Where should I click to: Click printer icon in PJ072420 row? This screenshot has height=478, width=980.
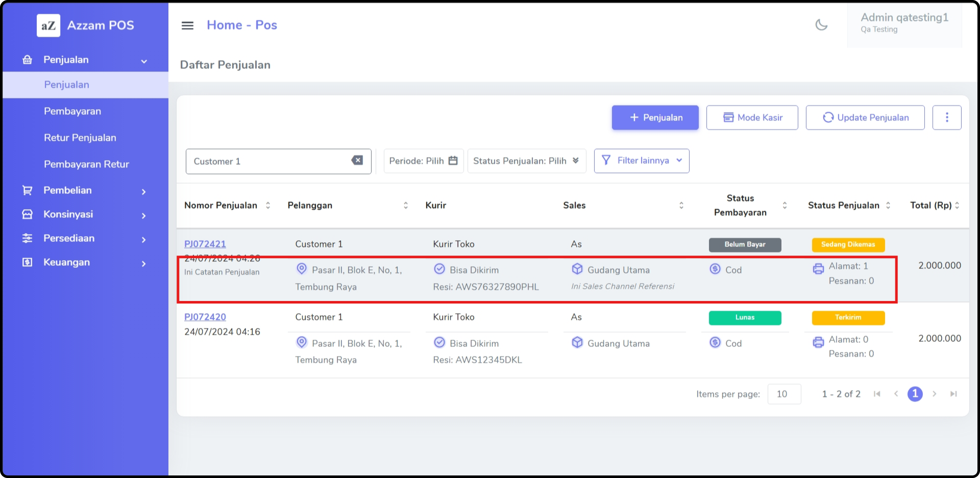coord(818,342)
